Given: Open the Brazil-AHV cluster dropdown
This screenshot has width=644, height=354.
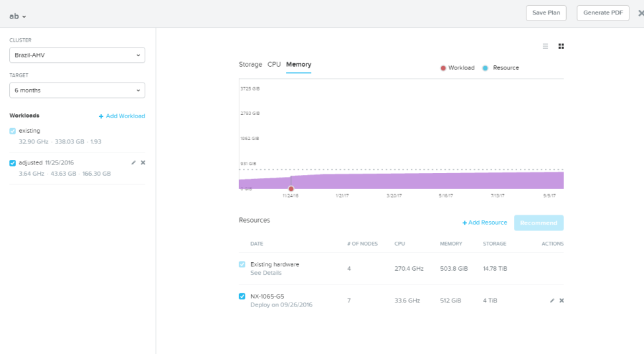Looking at the screenshot, I should click(x=77, y=55).
